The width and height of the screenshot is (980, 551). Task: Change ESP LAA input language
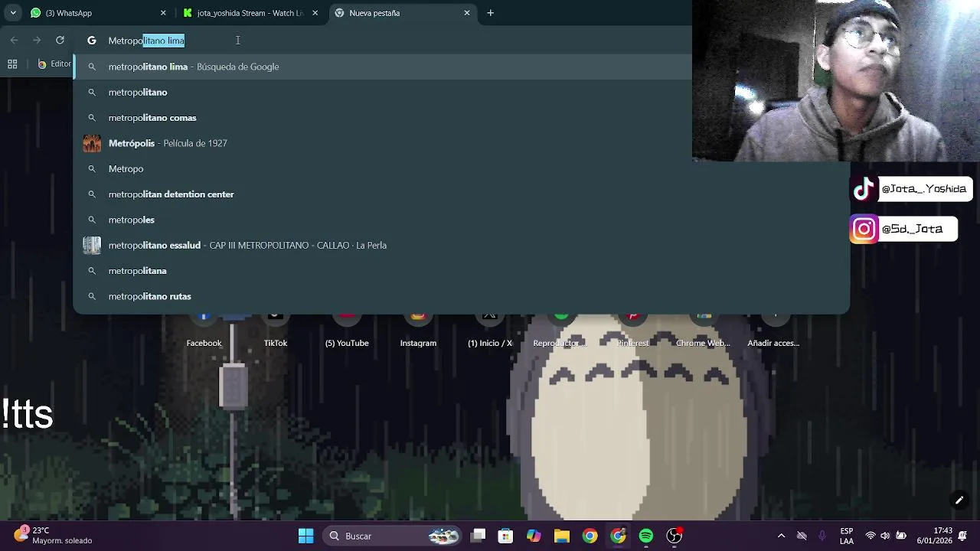point(847,536)
